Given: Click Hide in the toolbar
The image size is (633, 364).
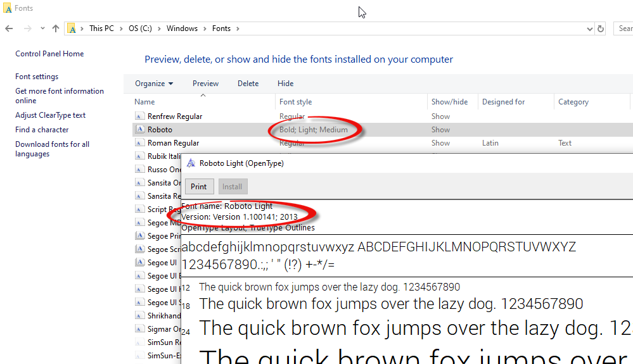Looking at the screenshot, I should pyautogui.click(x=285, y=84).
